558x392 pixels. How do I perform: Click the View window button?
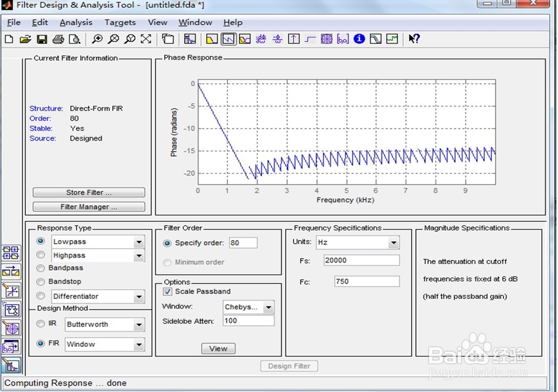click(x=218, y=349)
